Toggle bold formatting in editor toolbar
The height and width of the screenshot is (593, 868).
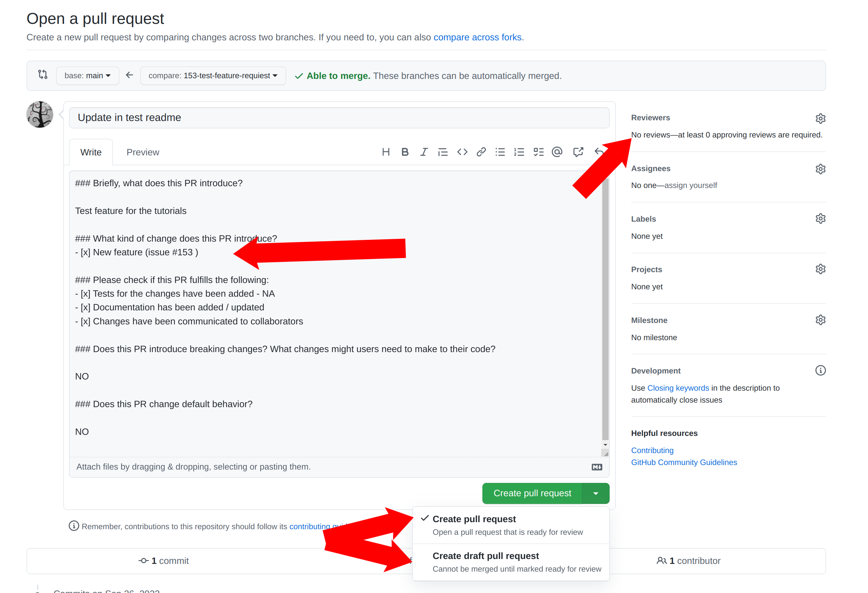pyautogui.click(x=405, y=152)
